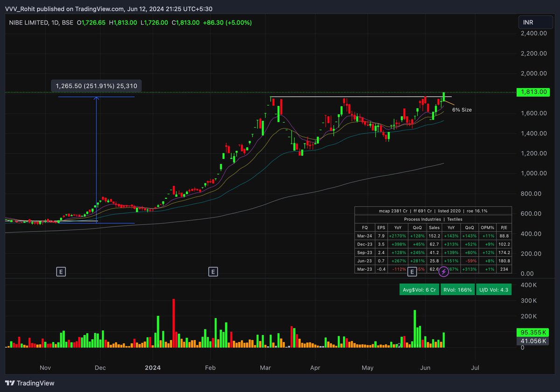Click the E marker inside the financials table
Viewport: 560px width, 392px height.
412,271
